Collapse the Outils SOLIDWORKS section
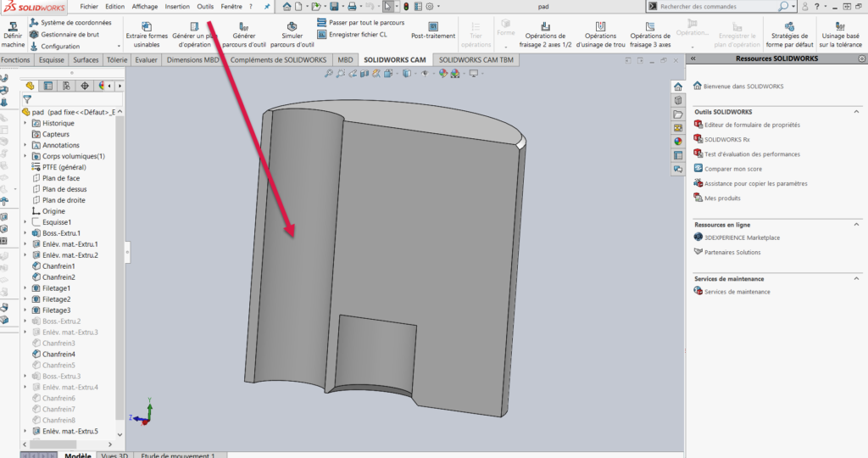Viewport: 868px width, 458px height. coord(857,112)
